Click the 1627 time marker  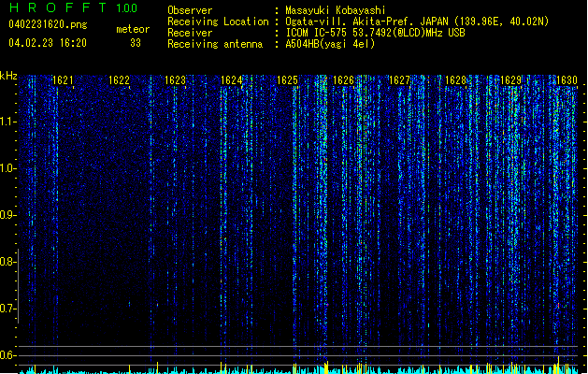pyautogui.click(x=399, y=79)
